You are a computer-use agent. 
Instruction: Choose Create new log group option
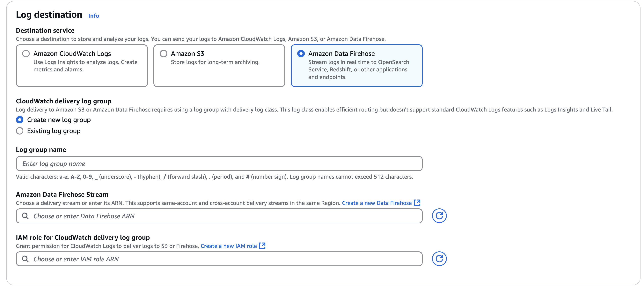[20, 120]
